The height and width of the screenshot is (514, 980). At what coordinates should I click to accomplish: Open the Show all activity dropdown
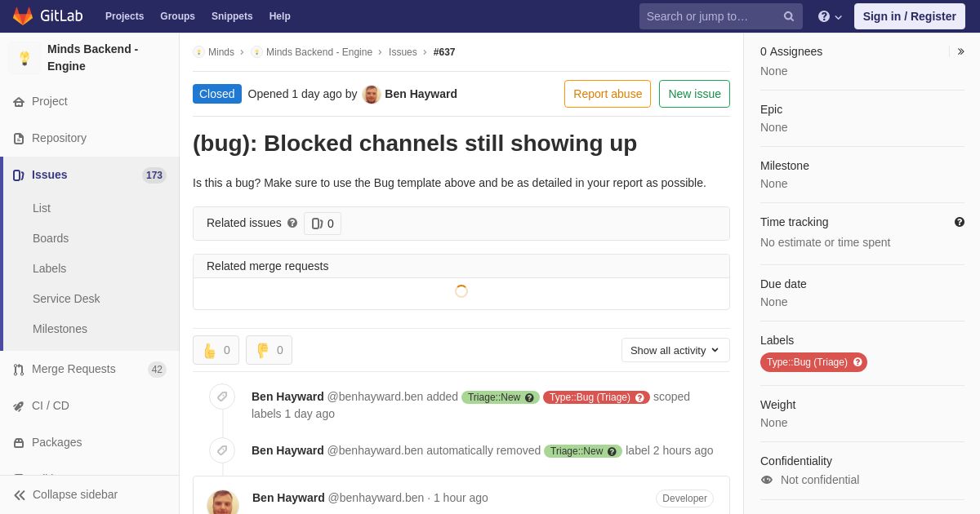coord(675,350)
